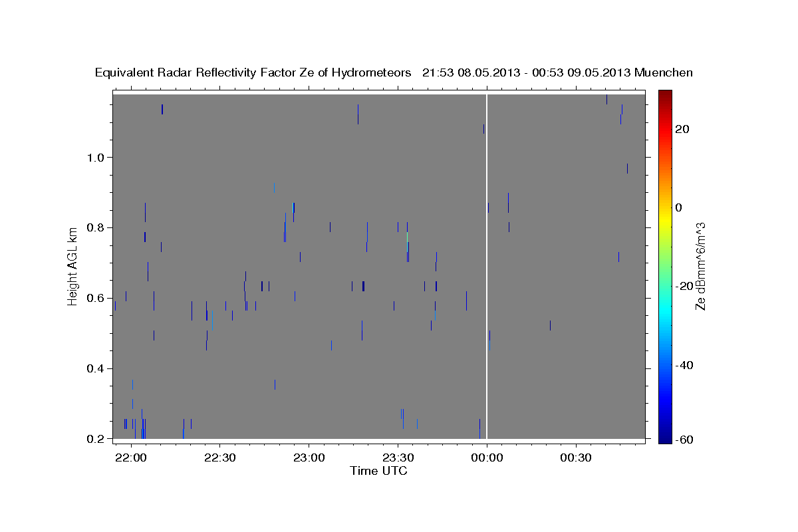Click the '22:30' time axis label
Screen dimensions: 798x532
219,458
